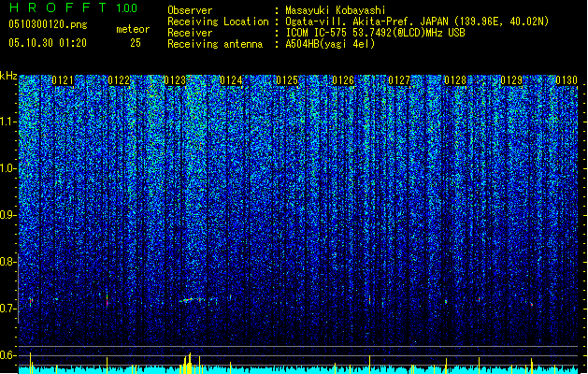Viewport: 588px width, 374px height.
Task: Click the 0.7 kHz axis label
Action: click(x=8, y=309)
